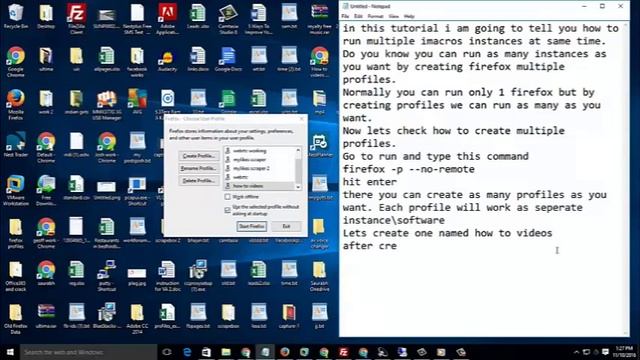Click the Start Firefox button

(x=252, y=226)
